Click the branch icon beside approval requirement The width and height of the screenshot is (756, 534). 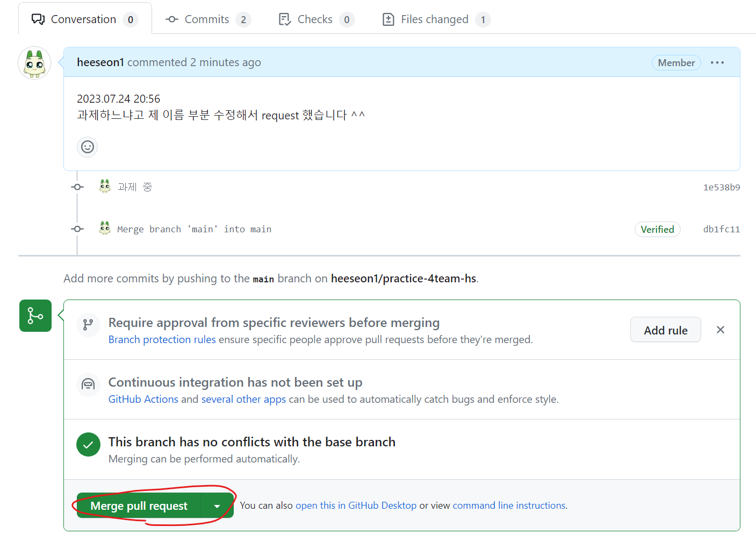(88, 325)
